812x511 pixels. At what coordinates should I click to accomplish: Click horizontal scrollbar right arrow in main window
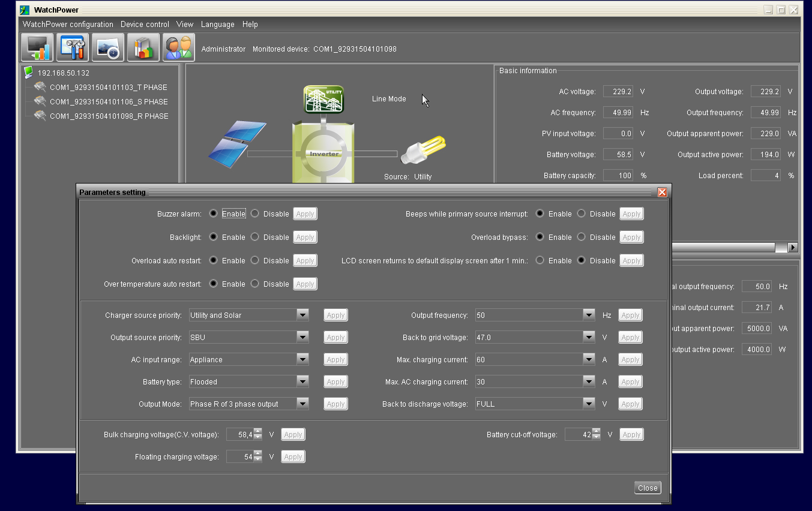click(x=793, y=247)
